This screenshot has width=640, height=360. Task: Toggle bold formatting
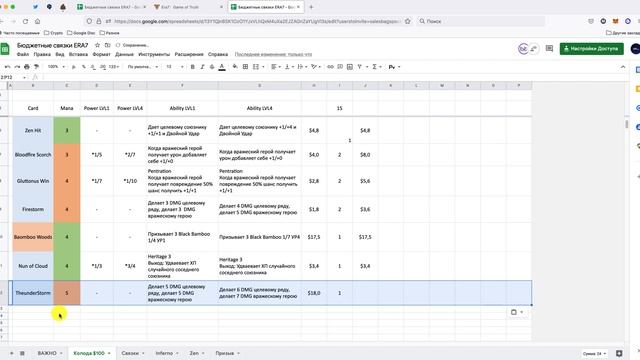[x=193, y=67]
